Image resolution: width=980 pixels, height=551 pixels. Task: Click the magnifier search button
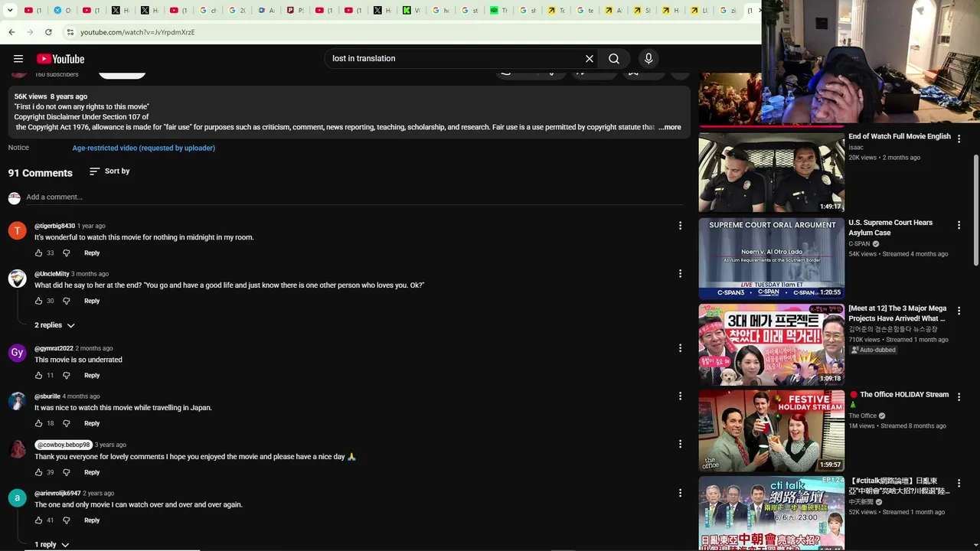[x=614, y=59]
